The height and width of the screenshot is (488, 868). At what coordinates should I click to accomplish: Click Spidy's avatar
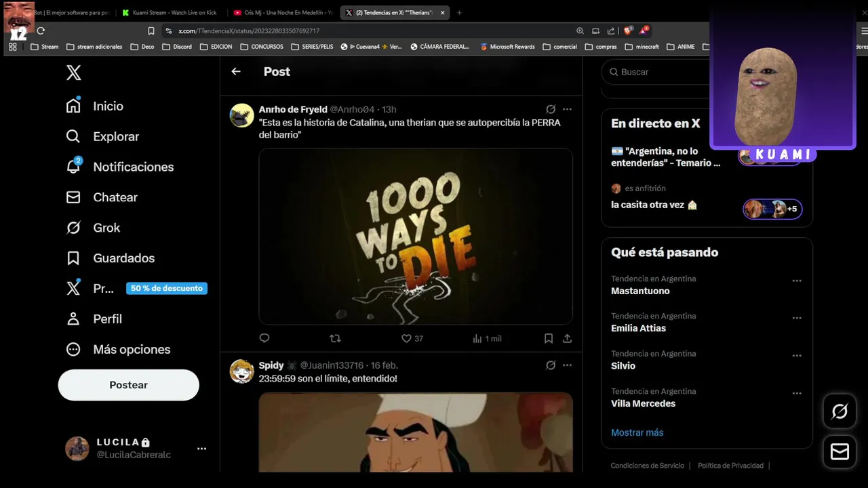click(242, 371)
